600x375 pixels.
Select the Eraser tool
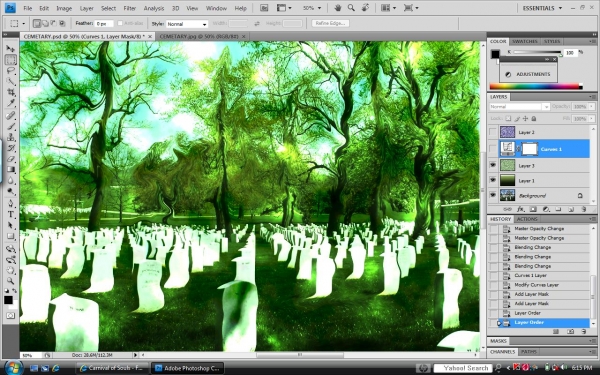pyautogui.click(x=10, y=159)
